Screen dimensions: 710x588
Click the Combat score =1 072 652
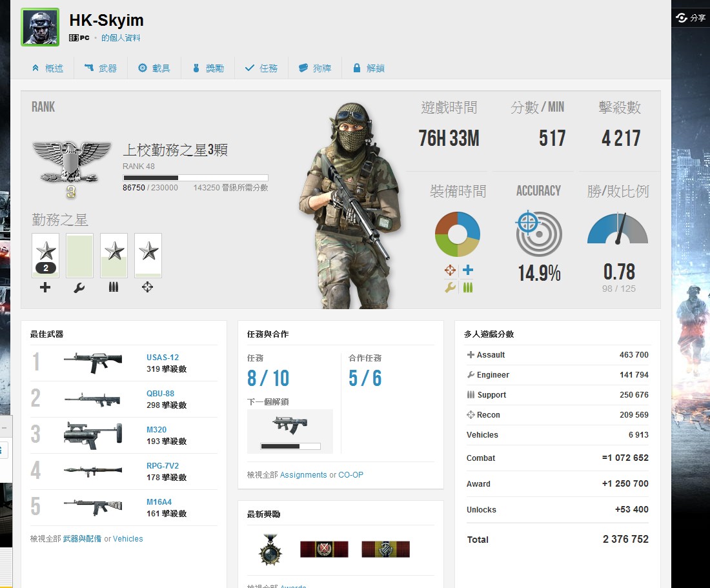click(x=625, y=458)
